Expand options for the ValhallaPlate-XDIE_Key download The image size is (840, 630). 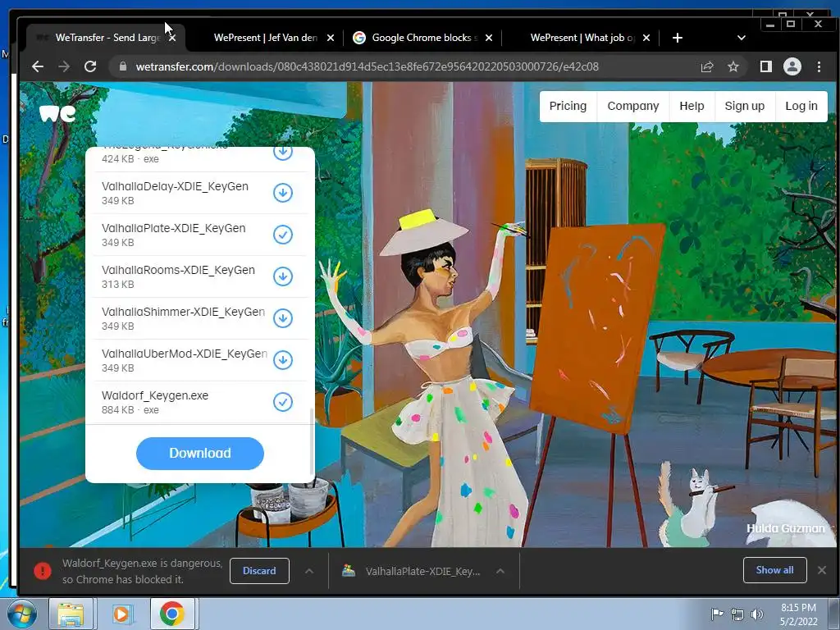coord(500,571)
